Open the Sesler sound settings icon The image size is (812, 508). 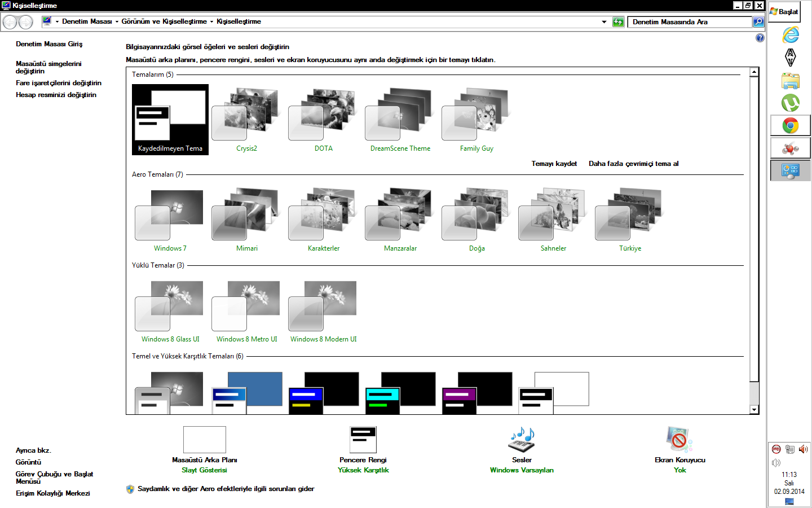coord(522,440)
